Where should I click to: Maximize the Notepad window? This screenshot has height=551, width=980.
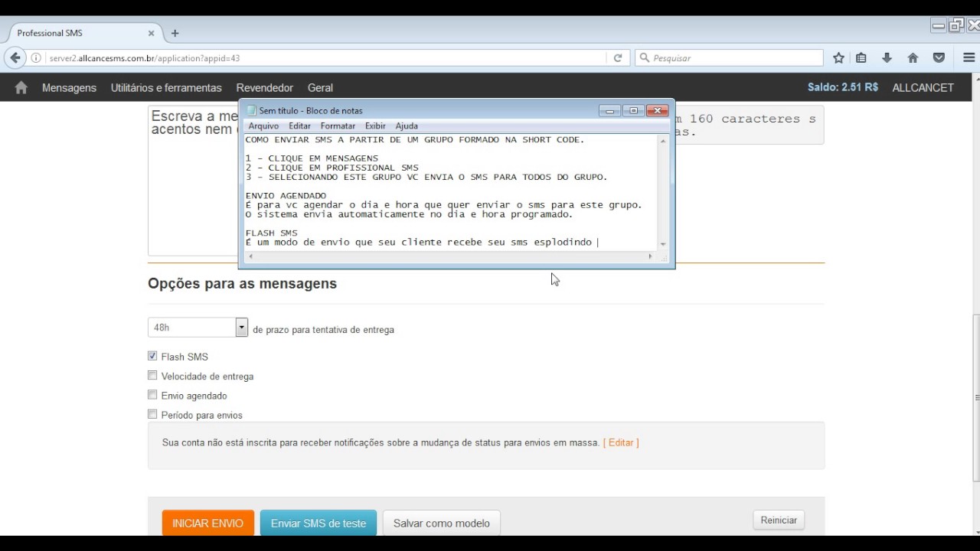(x=633, y=111)
